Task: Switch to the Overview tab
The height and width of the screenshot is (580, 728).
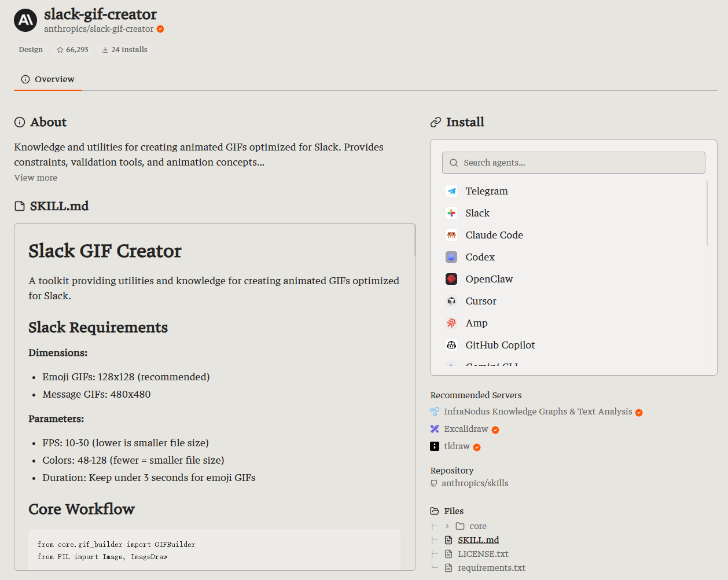Action: [48, 79]
